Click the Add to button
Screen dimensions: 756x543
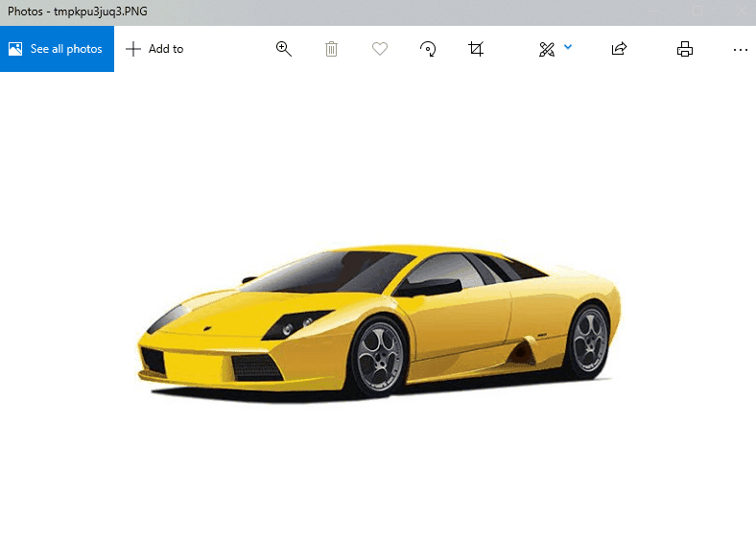pyautogui.click(x=154, y=49)
